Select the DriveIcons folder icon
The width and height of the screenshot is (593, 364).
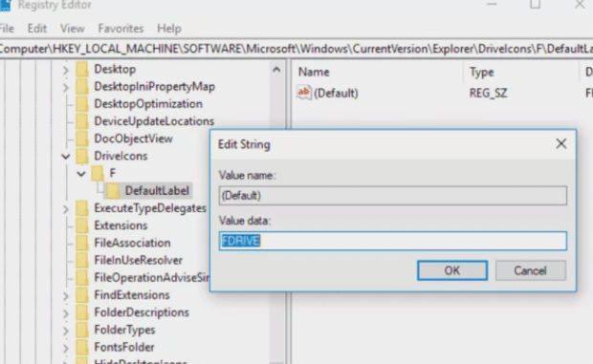click(x=82, y=156)
